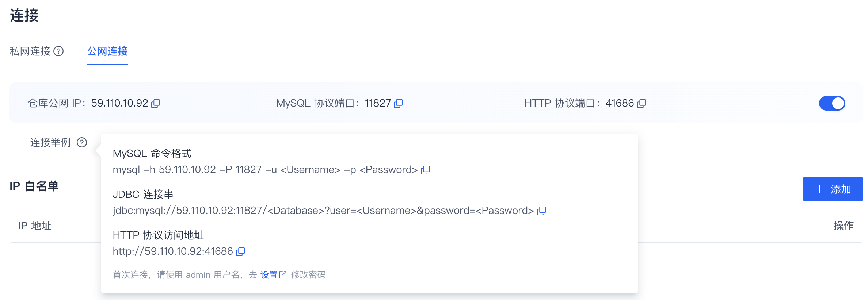Click help icon next to 私网连接
The image size is (868, 300).
58,51
